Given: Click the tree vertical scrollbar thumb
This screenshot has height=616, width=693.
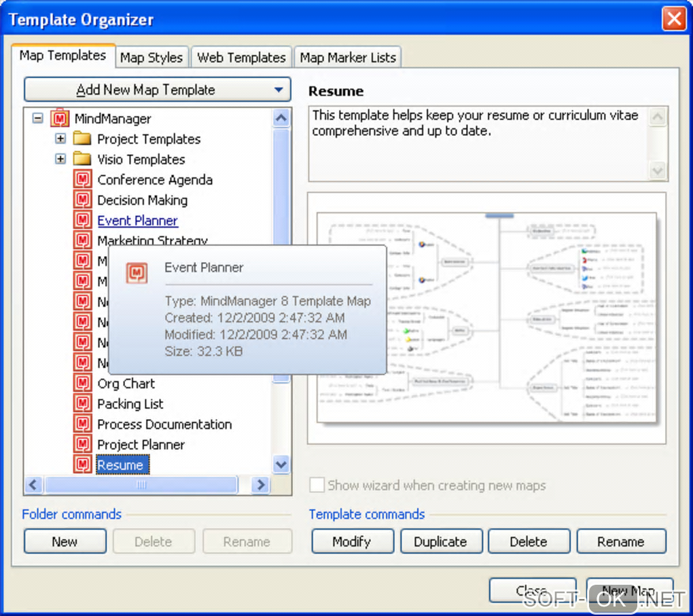Looking at the screenshot, I should point(281,185).
